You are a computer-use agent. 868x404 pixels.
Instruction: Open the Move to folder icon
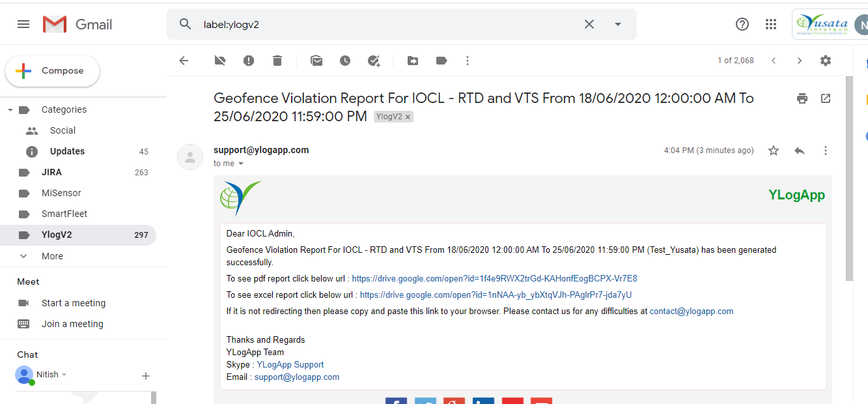(x=413, y=61)
